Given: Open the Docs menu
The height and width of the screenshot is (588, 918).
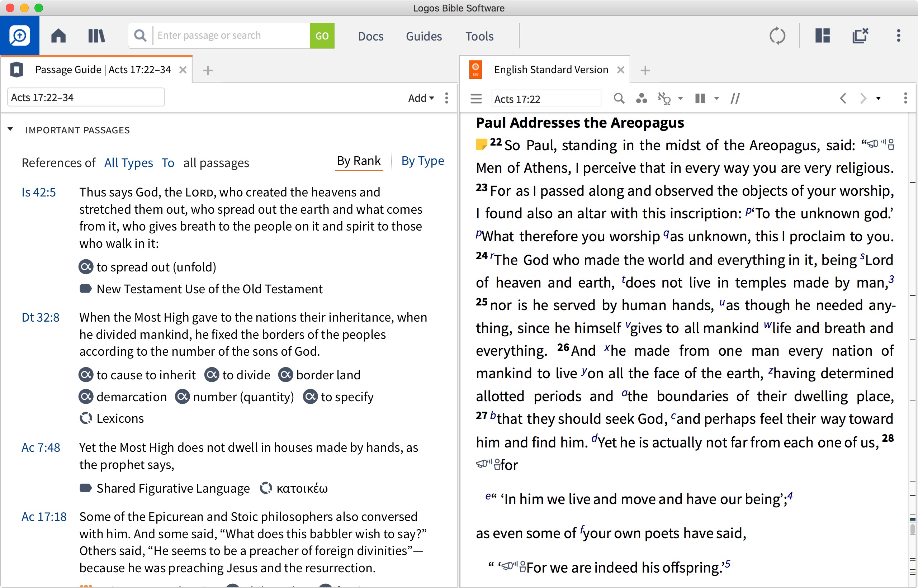Looking at the screenshot, I should [370, 36].
